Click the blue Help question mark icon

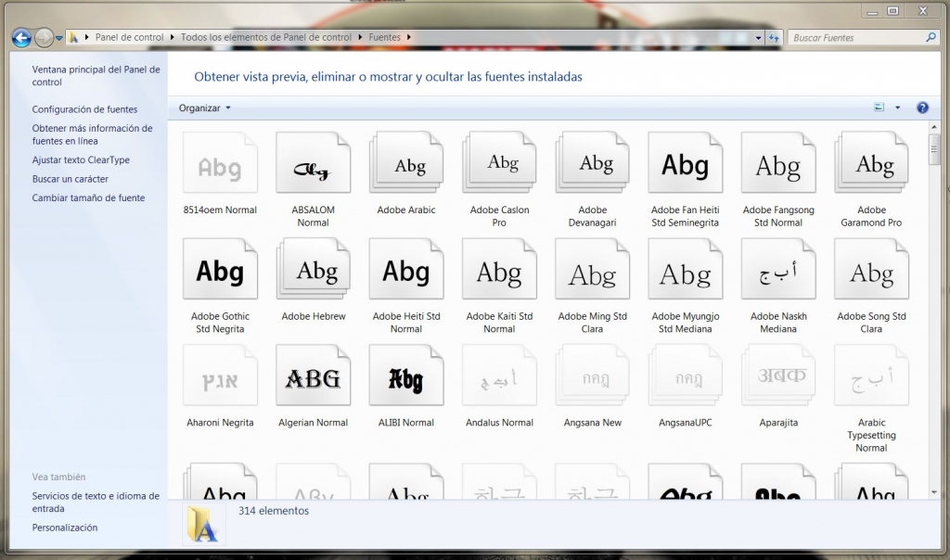(922, 108)
